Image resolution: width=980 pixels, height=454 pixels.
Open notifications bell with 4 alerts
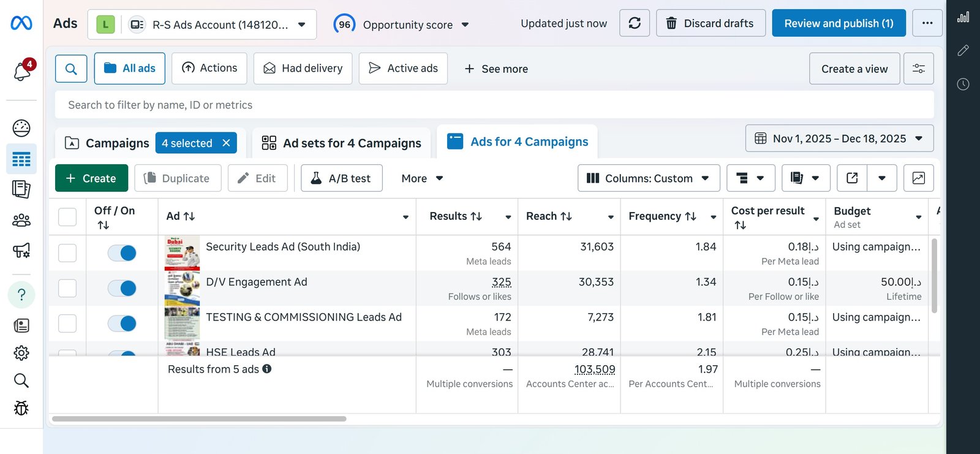[23, 70]
